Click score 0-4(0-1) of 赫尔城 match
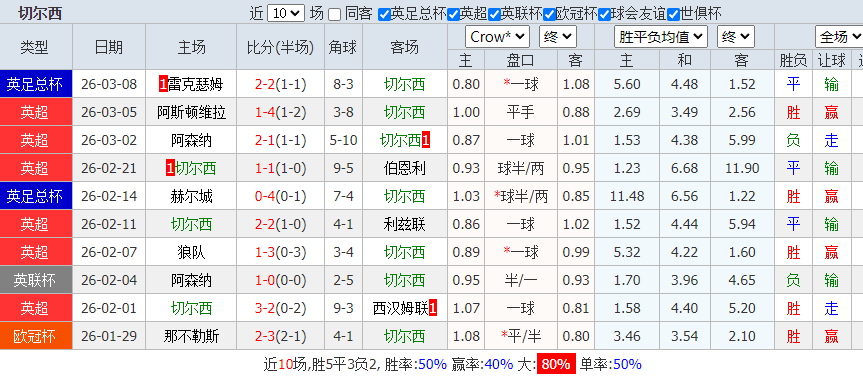Image resolution: width=863 pixels, height=377 pixels. (x=280, y=196)
